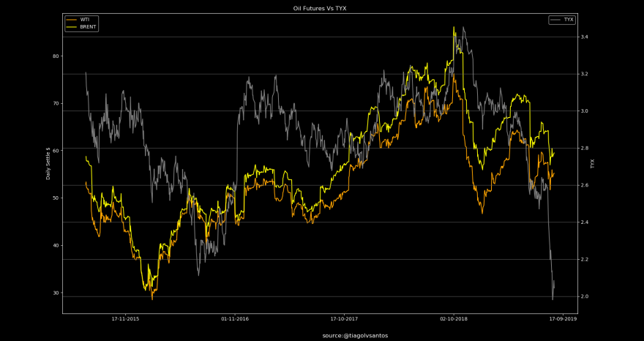Click the right axis value 3.2

pyautogui.click(x=584, y=74)
